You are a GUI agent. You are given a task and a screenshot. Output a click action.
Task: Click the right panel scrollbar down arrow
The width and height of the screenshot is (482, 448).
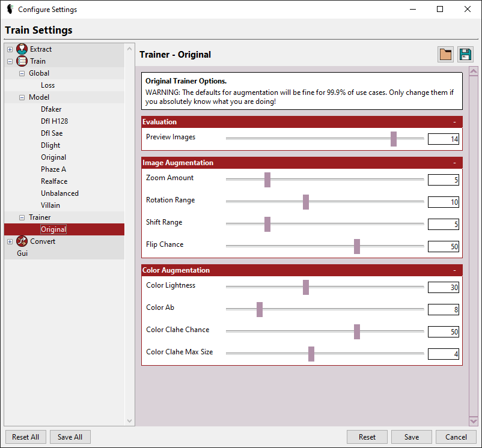[x=473, y=421]
